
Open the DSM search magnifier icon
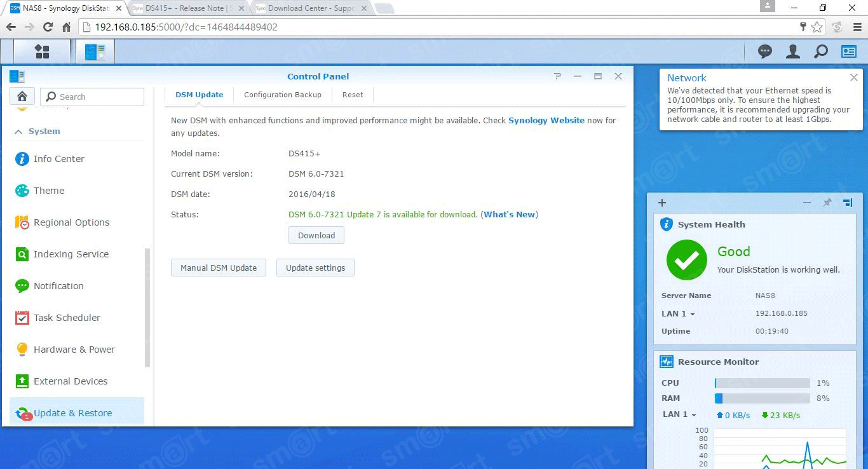[x=821, y=52]
